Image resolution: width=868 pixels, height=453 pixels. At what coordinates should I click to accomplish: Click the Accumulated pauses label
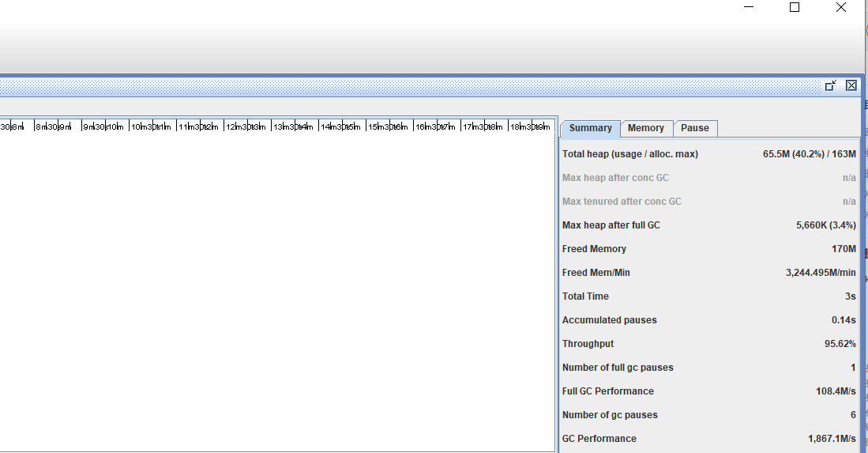tap(610, 320)
